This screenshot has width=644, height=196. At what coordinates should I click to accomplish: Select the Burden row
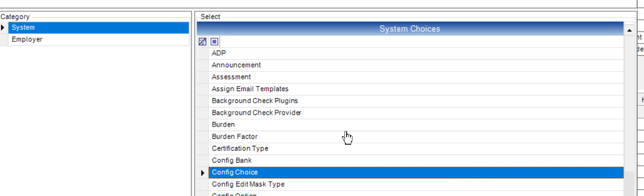pos(416,125)
